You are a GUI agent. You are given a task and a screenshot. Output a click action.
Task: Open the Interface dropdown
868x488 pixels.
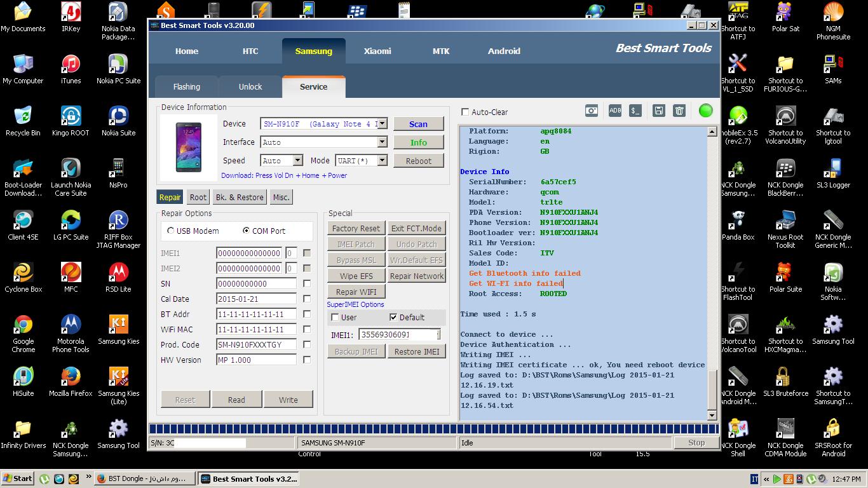382,142
